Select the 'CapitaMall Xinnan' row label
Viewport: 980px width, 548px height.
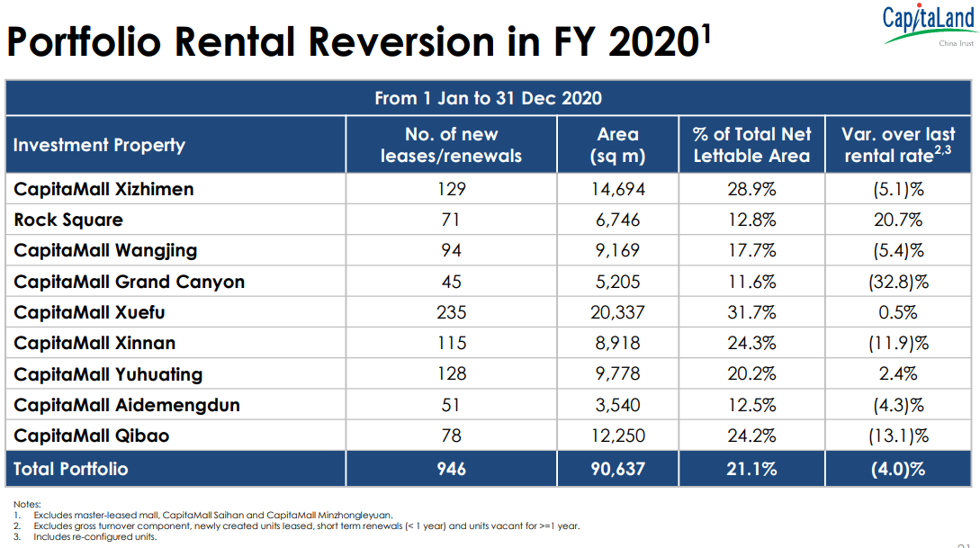click(x=94, y=343)
